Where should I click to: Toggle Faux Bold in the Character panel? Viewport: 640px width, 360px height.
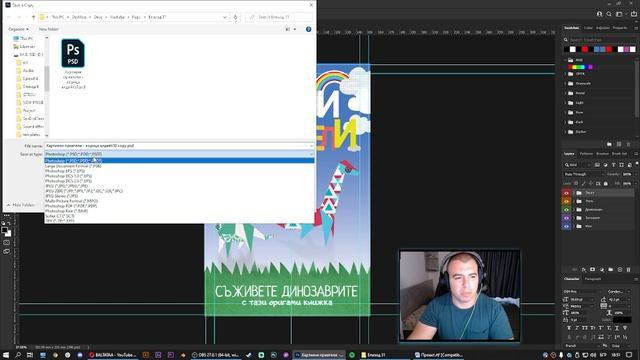point(569,328)
